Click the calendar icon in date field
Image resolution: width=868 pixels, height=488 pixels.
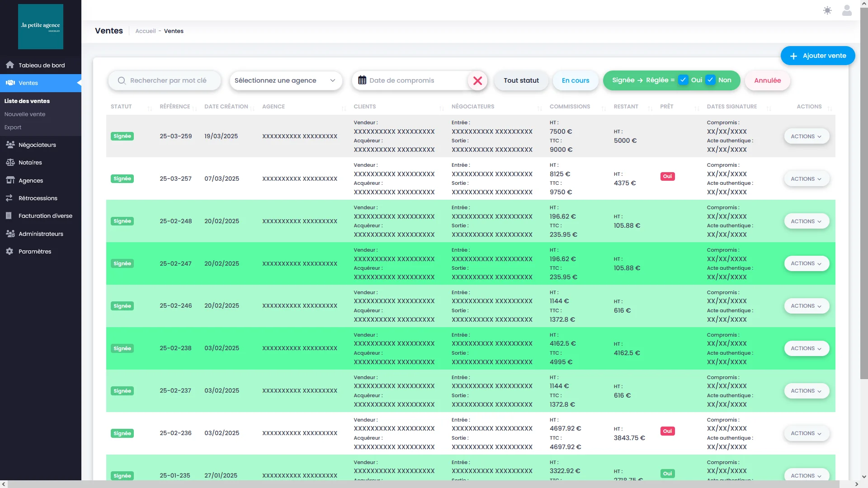pos(362,80)
